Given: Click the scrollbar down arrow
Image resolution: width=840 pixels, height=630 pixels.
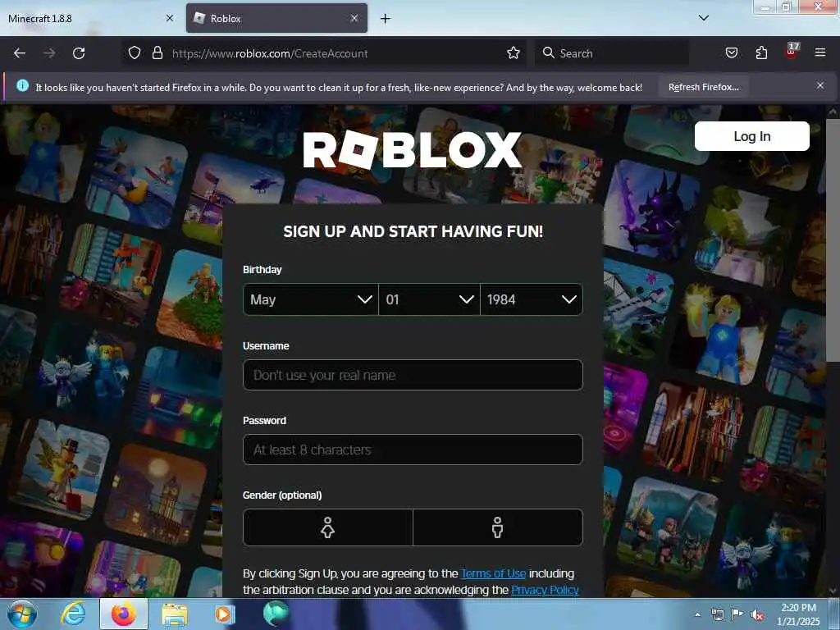Looking at the screenshot, I should (833, 591).
